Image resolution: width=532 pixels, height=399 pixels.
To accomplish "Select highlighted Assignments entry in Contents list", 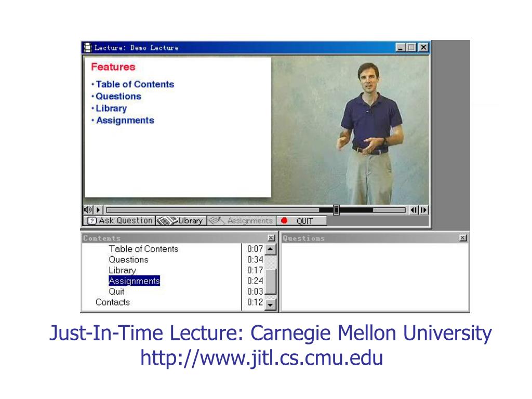I will click(x=135, y=281).
